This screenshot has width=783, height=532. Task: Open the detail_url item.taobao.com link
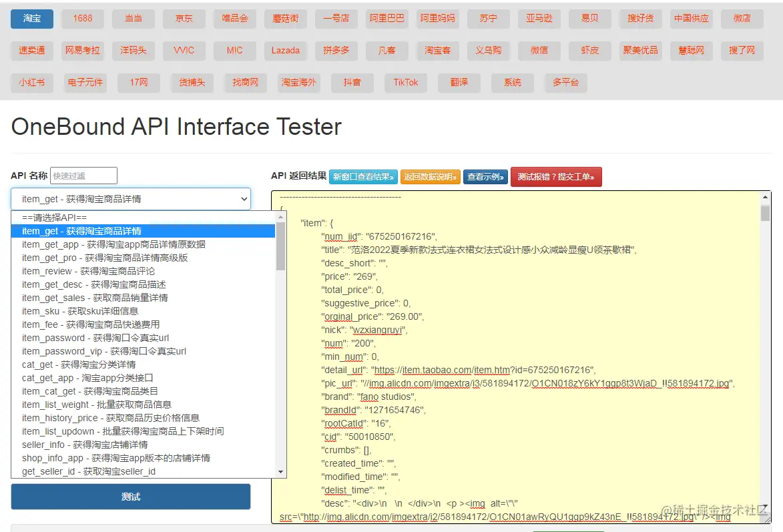tap(483, 370)
